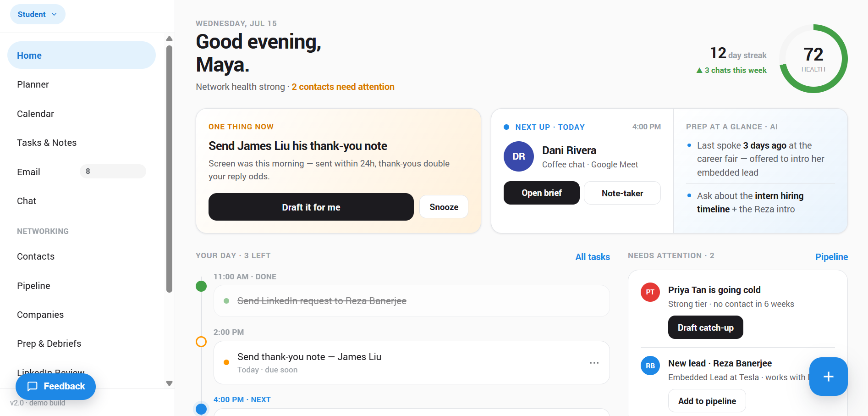868x416 pixels.
Task: Click the 4:00 PM · NEXT label
Action: click(x=242, y=399)
